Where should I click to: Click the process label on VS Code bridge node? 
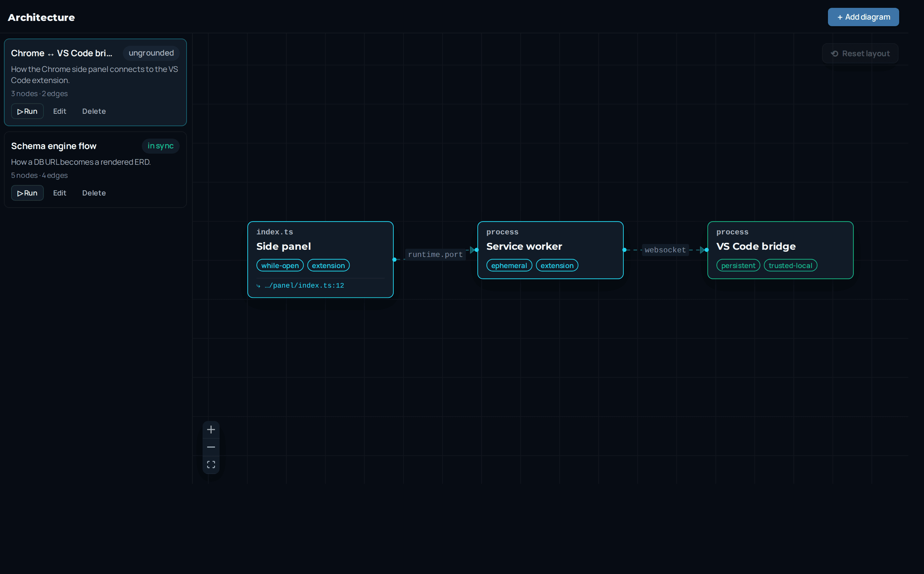pos(732,232)
